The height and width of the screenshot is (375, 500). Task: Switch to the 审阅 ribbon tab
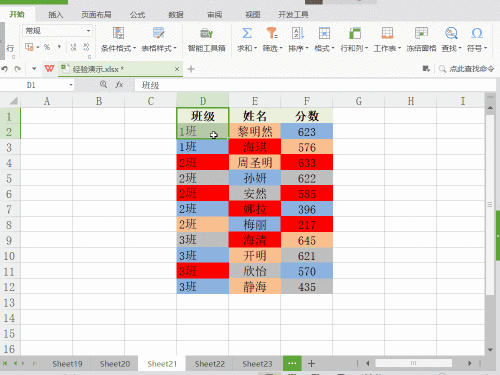pyautogui.click(x=214, y=15)
